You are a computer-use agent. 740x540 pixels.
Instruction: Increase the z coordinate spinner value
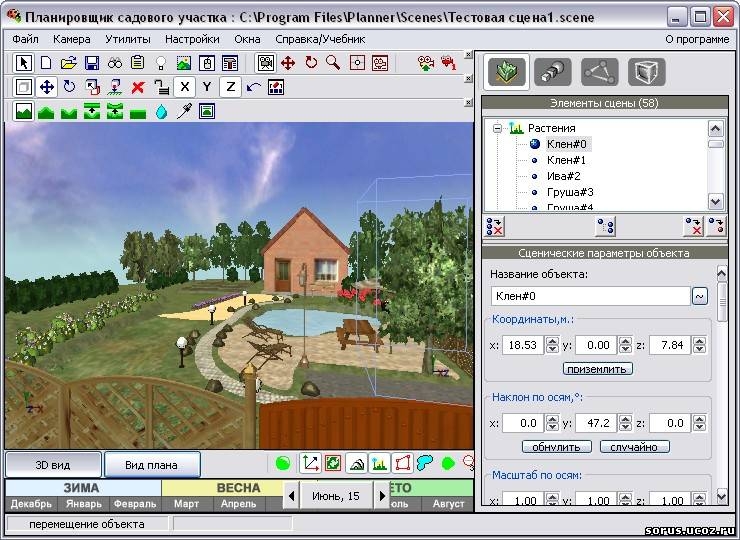point(699,341)
